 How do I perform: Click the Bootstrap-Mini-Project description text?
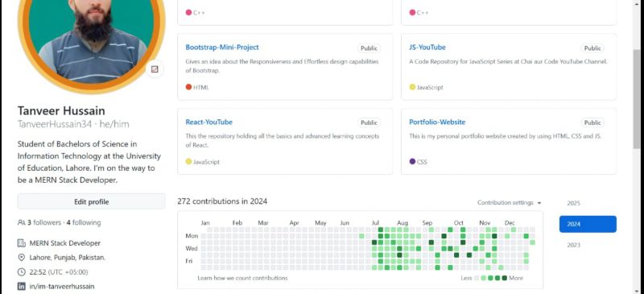tap(283, 66)
